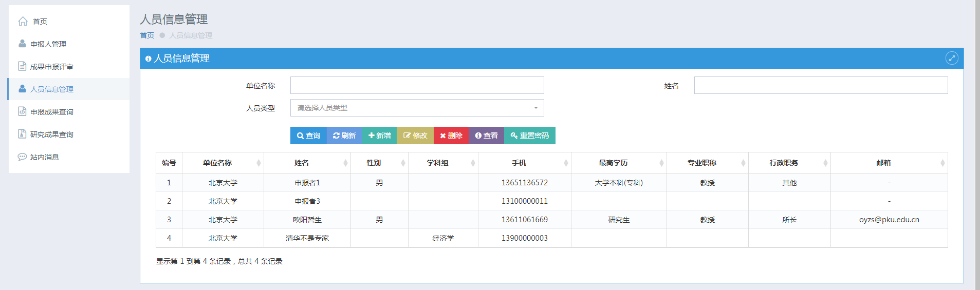Click the 其他 position cell

(789, 183)
